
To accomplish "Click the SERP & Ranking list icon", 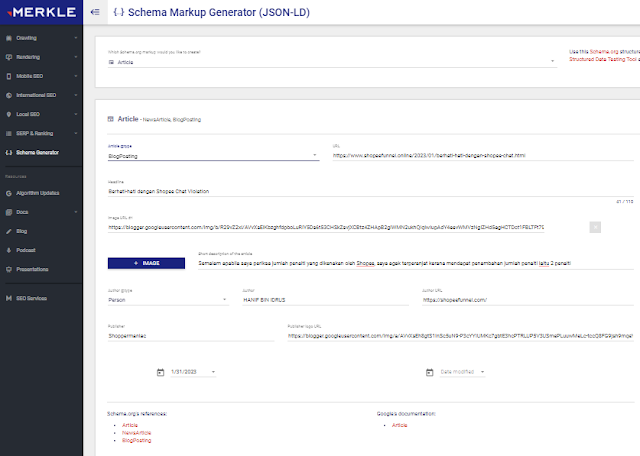I will click(9, 133).
